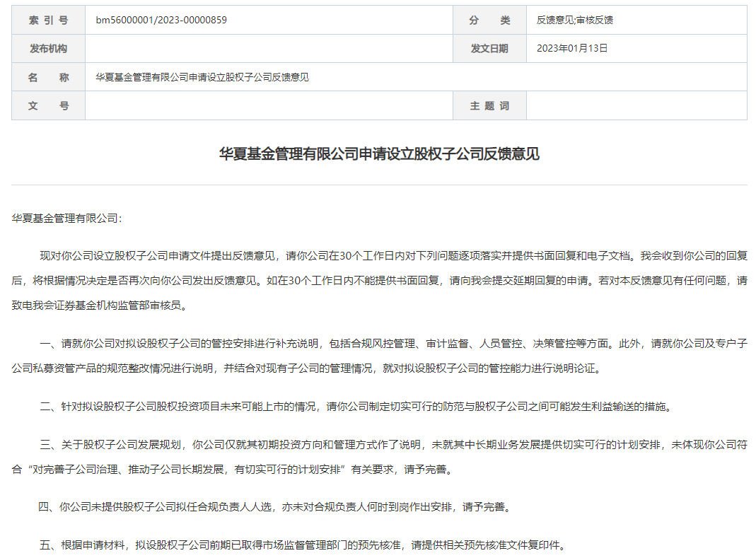Click the 分类 label cell

pos(489,20)
